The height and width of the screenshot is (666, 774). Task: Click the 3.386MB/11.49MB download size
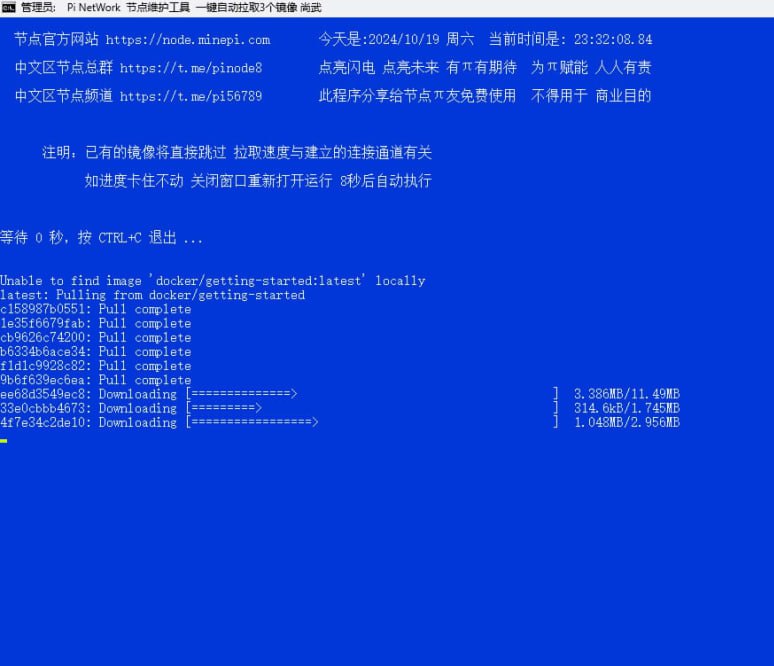click(x=626, y=394)
